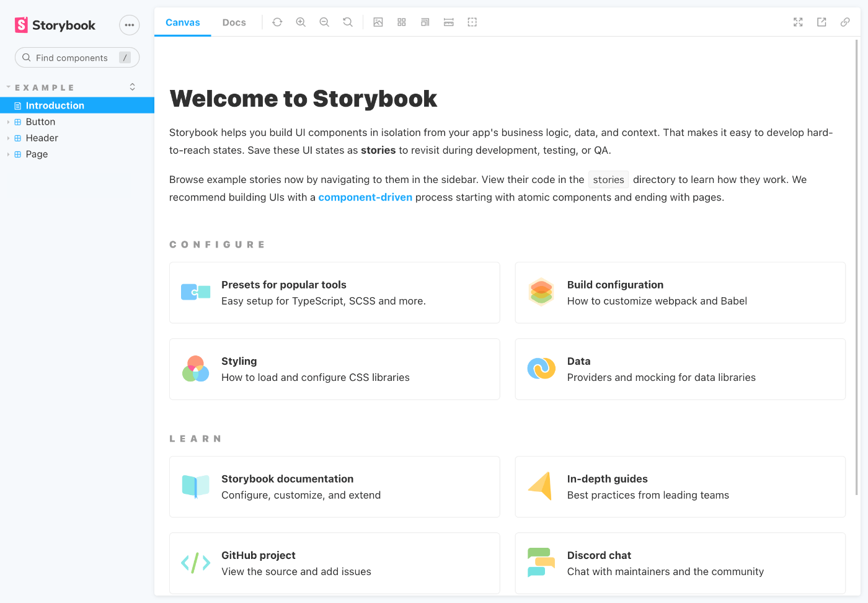Click the Storybook title text
Screen dimensions: 868x603
(64, 25)
